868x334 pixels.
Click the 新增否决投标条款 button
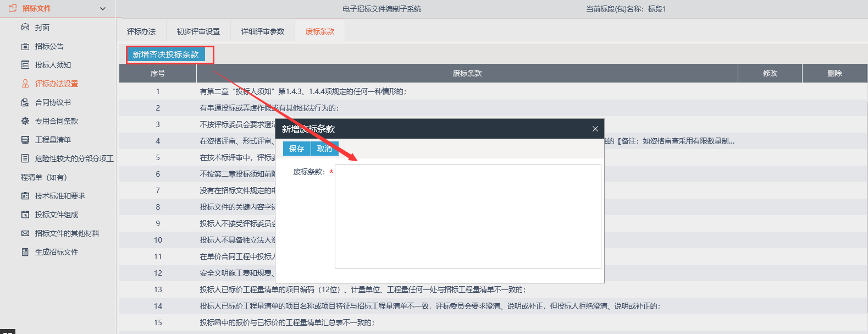(165, 54)
